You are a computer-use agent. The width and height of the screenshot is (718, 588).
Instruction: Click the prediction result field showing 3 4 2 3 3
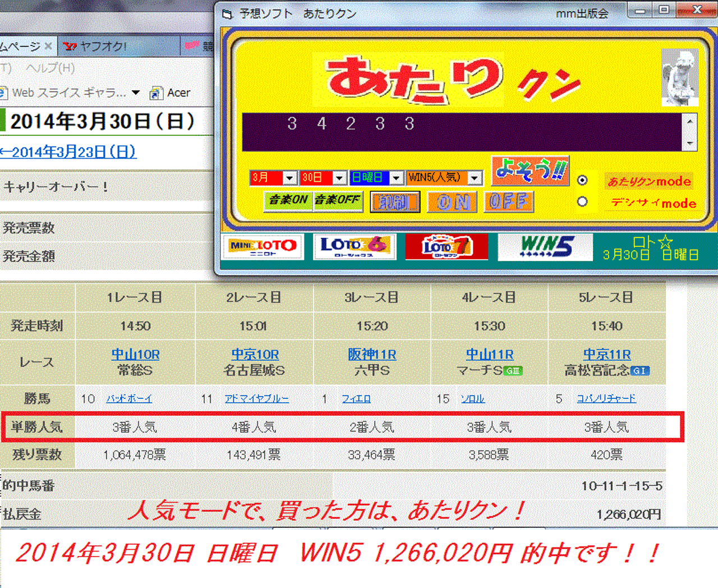tap(462, 132)
